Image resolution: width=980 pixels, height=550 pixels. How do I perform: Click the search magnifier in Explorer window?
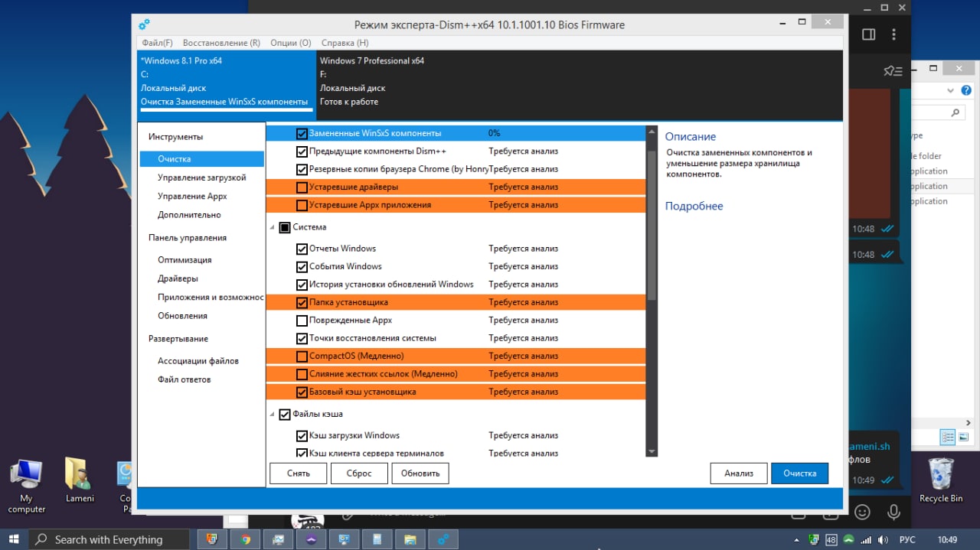tap(955, 112)
